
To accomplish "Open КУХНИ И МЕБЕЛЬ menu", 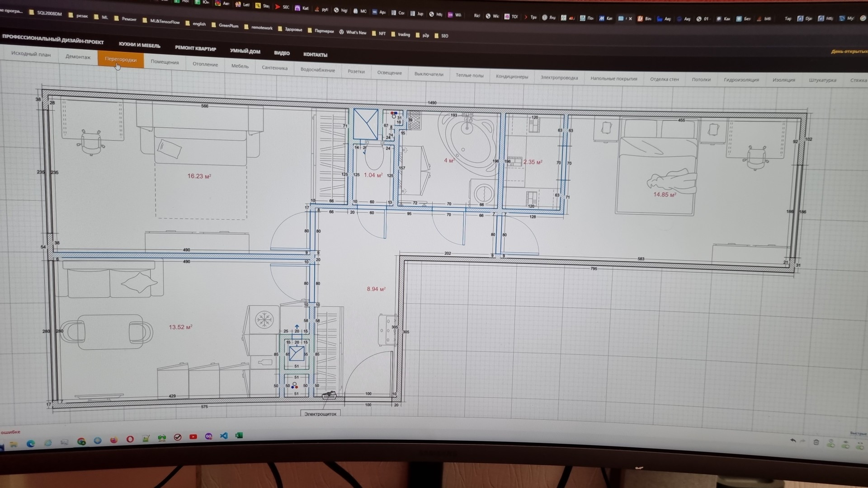I will (139, 45).
